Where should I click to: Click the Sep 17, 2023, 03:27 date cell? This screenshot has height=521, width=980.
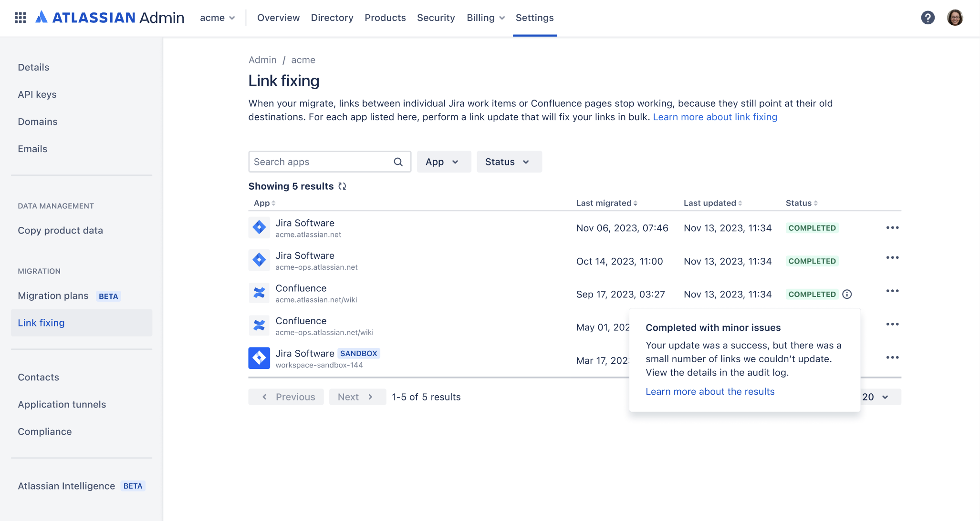[620, 294]
